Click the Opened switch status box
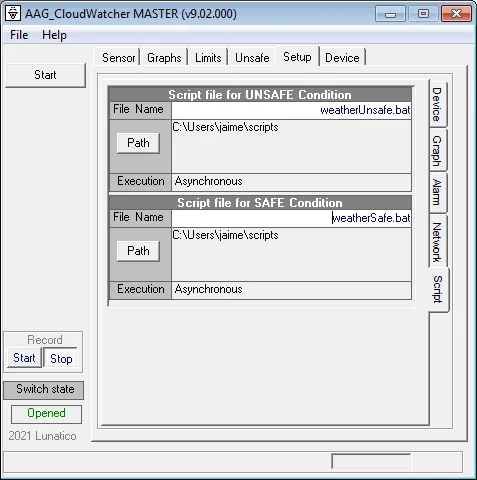Screen dimensions: 477x480 click(46, 414)
